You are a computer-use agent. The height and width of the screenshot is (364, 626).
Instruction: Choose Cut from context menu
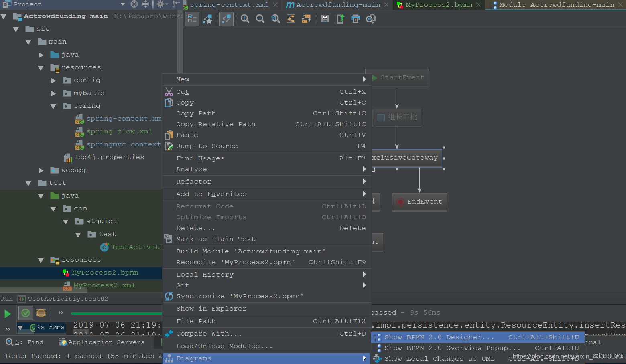click(x=267, y=92)
